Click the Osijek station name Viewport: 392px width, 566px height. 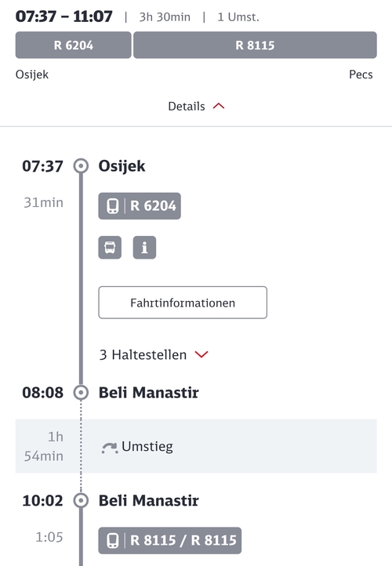click(122, 166)
